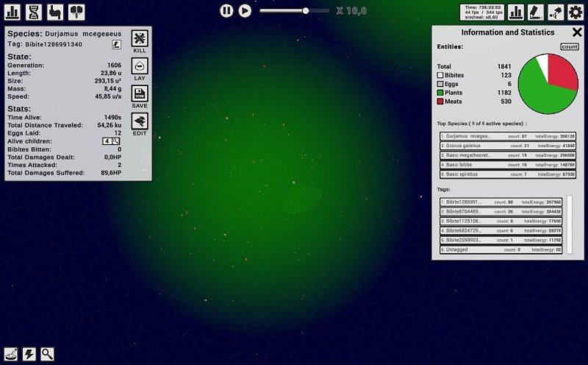Close the Information and Statistics panel

click(576, 32)
